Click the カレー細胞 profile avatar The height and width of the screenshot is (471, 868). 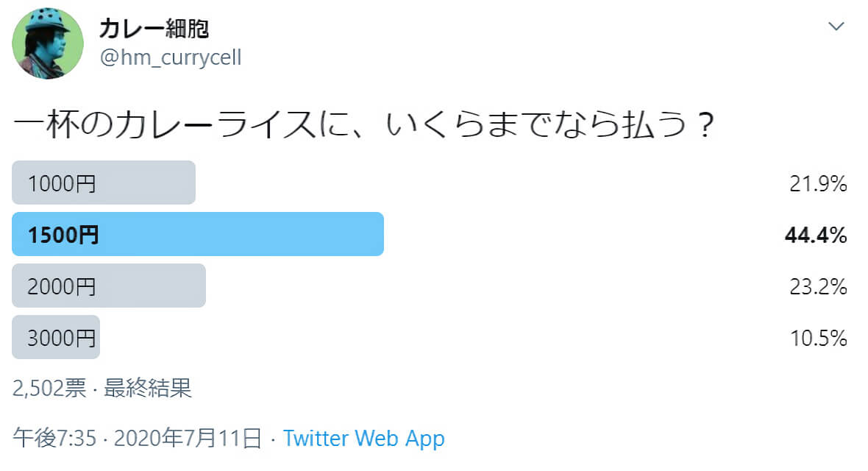(48, 43)
